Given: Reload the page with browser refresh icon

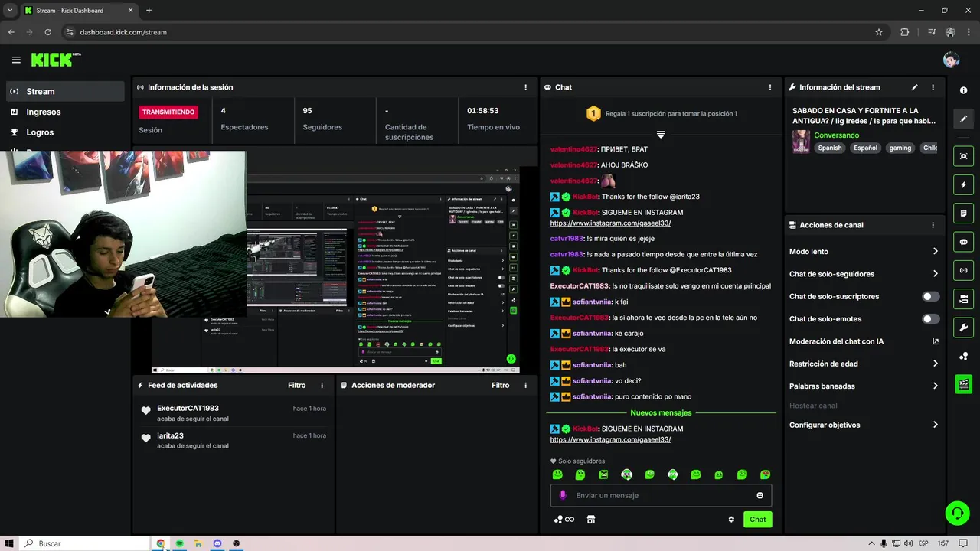Looking at the screenshot, I should click(47, 32).
